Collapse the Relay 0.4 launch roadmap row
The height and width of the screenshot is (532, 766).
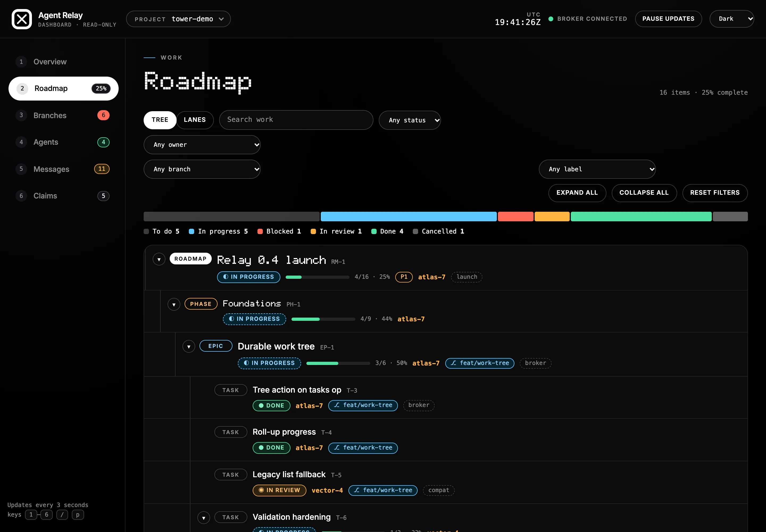(159, 259)
